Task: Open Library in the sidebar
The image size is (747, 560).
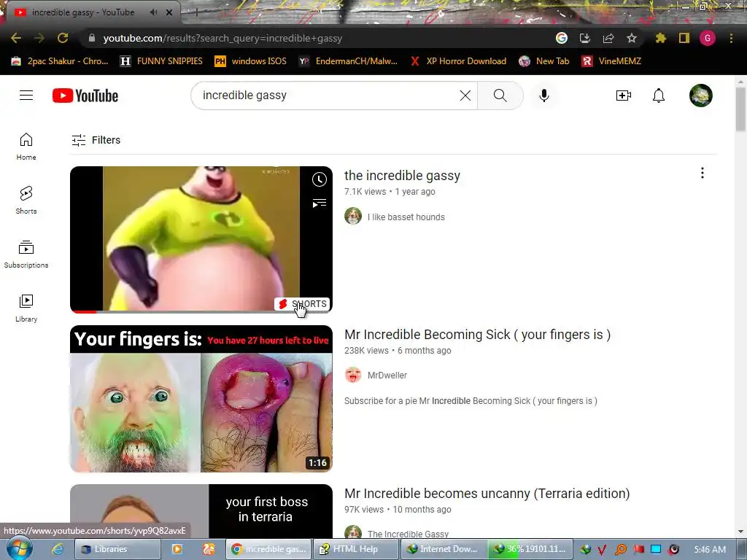Action: tap(26, 308)
